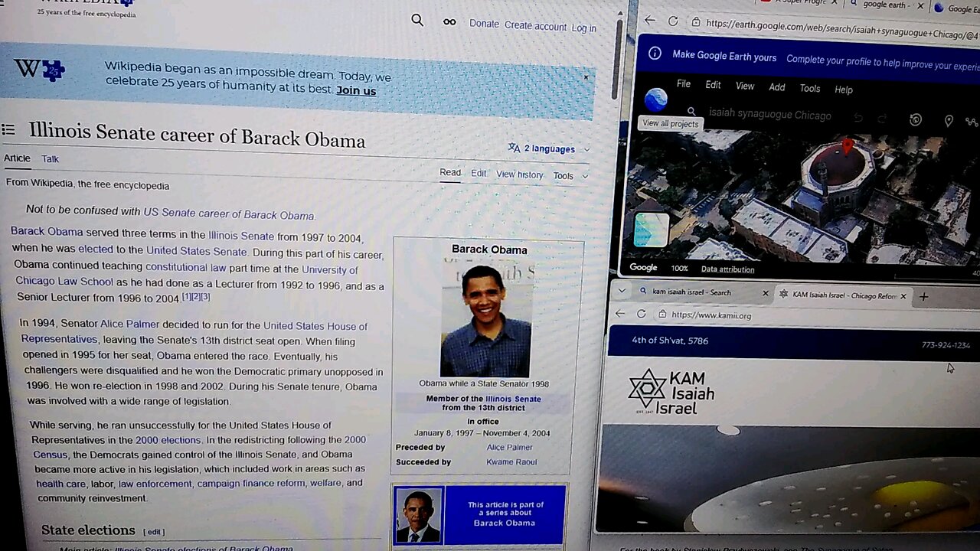Open 'US Senate career of Barack Obama' link
Screen dimensions: 980x551
(x=228, y=214)
